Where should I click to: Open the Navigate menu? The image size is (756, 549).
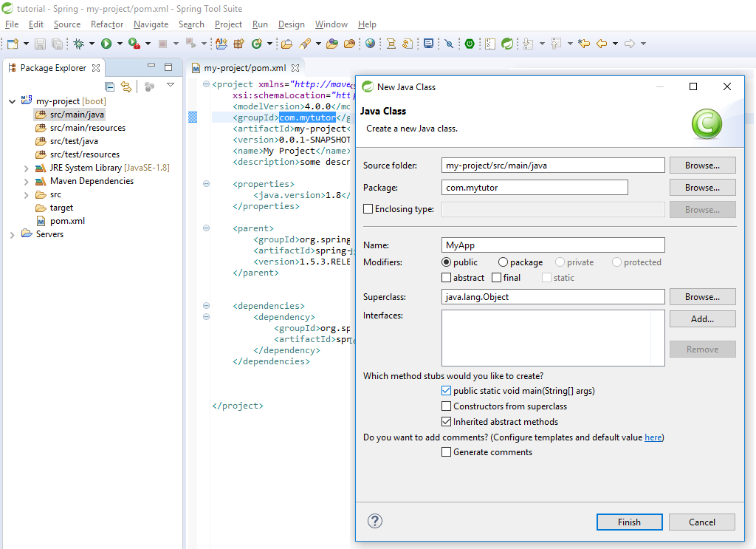(x=151, y=24)
